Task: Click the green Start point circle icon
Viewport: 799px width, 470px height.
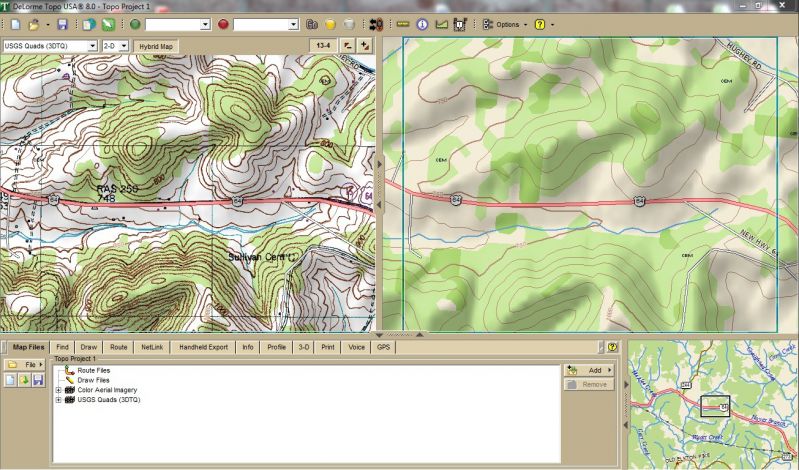Action: [135, 24]
